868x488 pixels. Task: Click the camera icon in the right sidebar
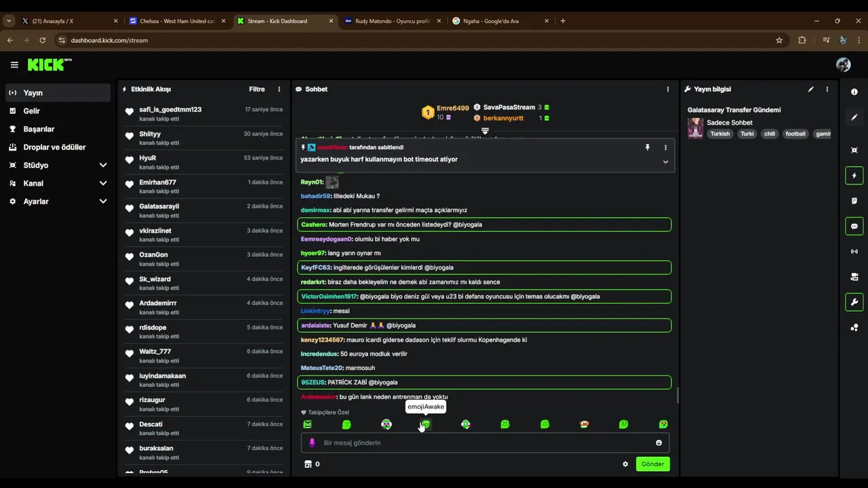click(854, 277)
